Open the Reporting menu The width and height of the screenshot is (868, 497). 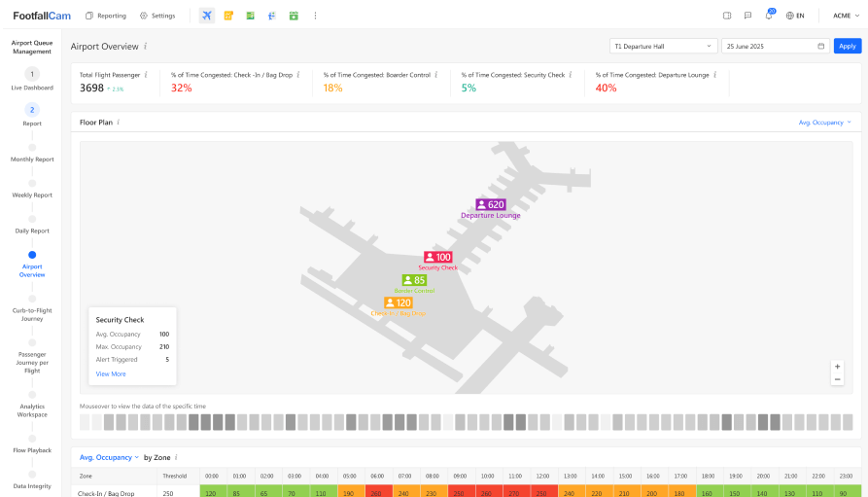click(x=106, y=16)
